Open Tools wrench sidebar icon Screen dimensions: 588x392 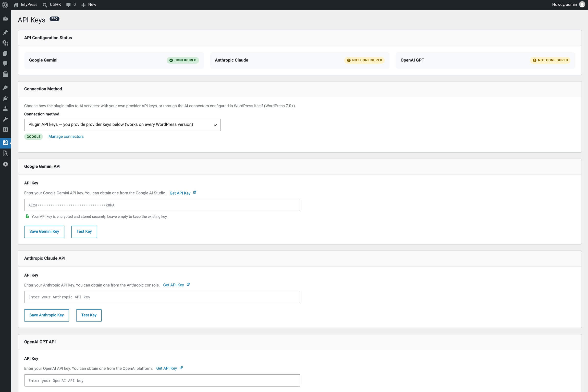[5, 119]
